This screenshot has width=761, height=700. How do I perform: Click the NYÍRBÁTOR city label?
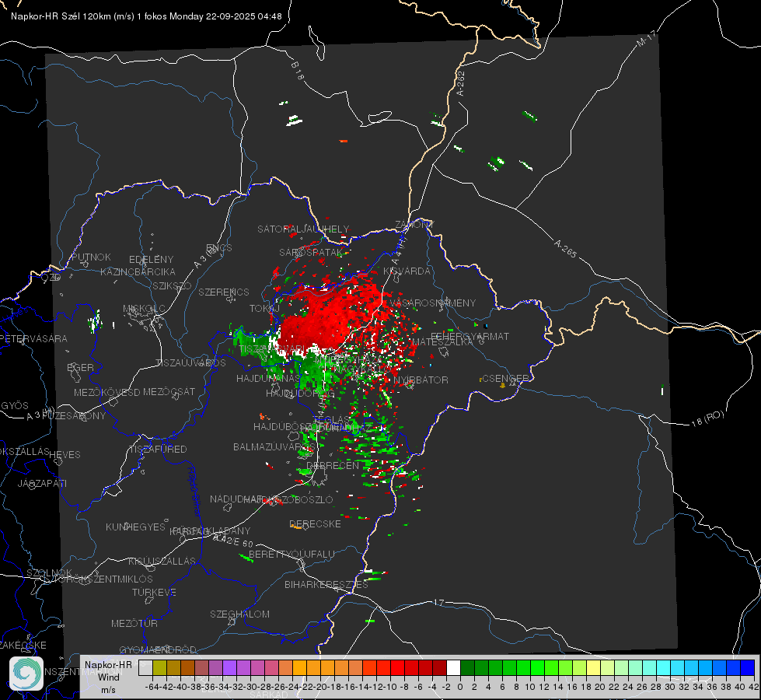point(421,380)
